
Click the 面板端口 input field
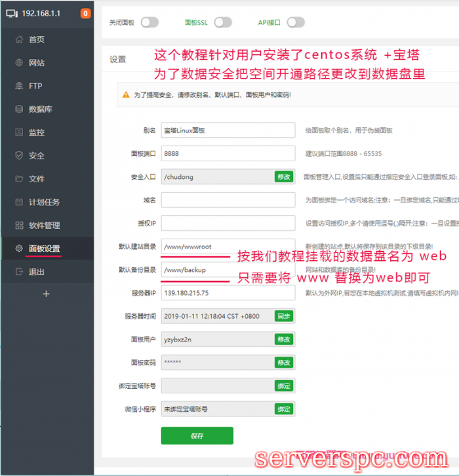point(228,153)
